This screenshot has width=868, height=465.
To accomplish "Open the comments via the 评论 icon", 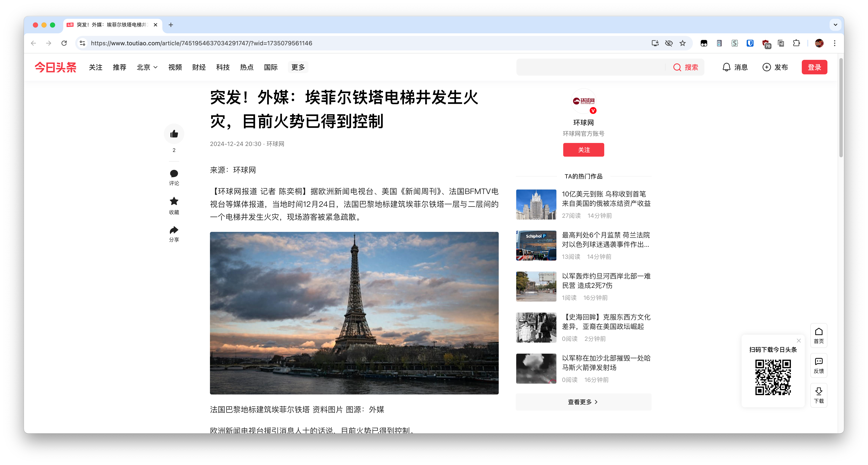I will coord(174,174).
